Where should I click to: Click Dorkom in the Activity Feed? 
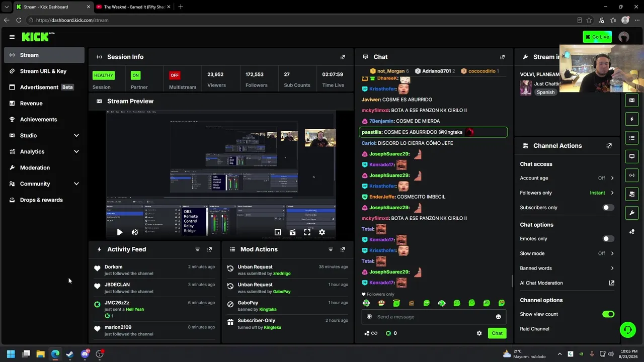(113, 267)
